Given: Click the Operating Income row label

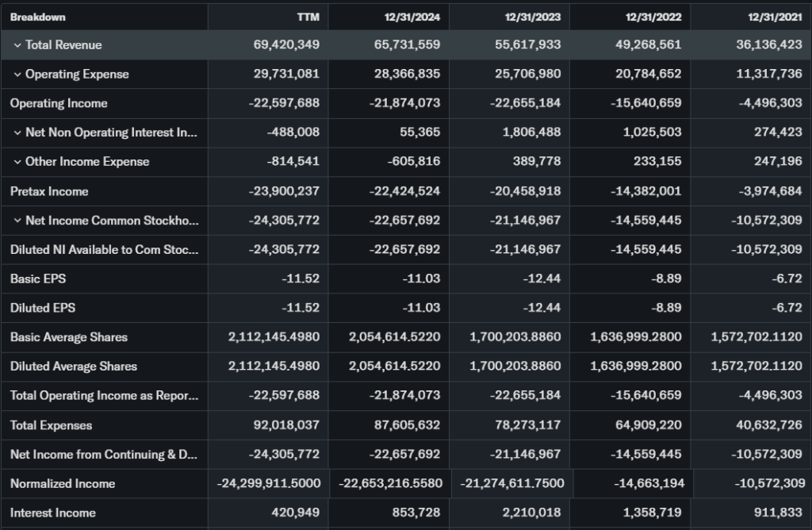Looking at the screenshot, I should click(x=59, y=103).
